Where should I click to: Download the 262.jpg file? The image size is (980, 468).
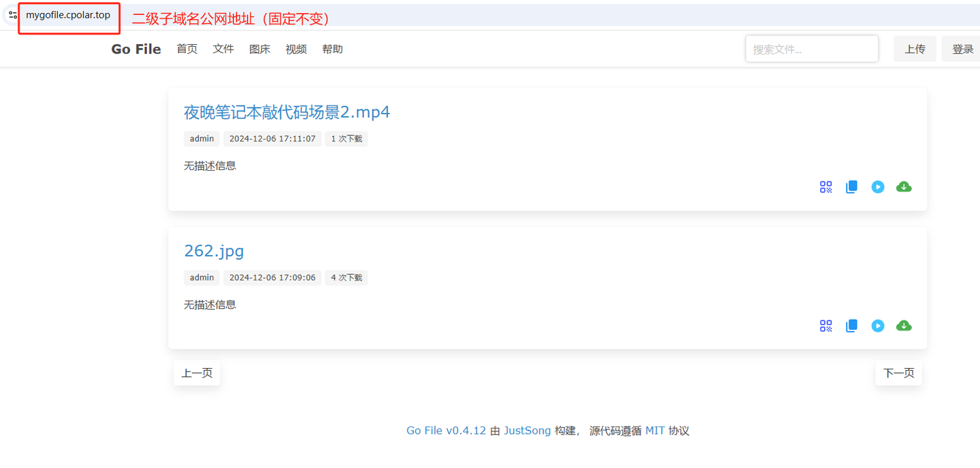tap(904, 325)
